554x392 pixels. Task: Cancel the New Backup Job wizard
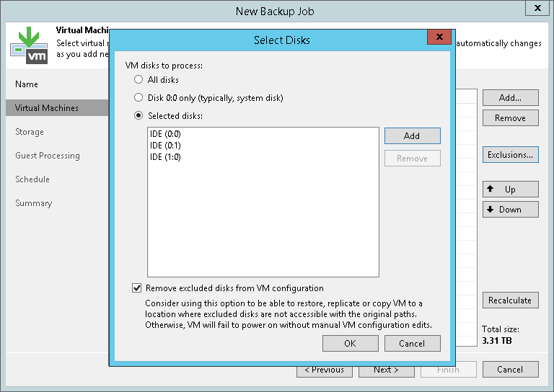(511, 370)
